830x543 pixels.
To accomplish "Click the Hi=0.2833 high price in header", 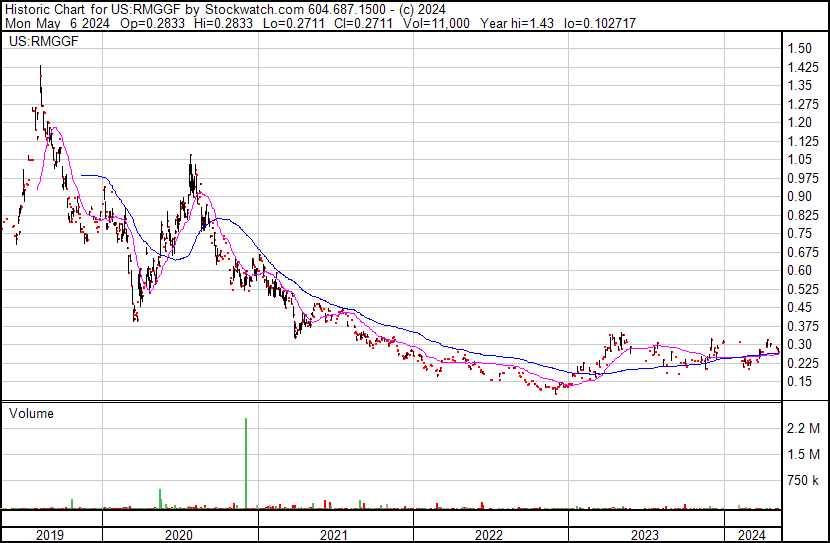I will point(224,23).
